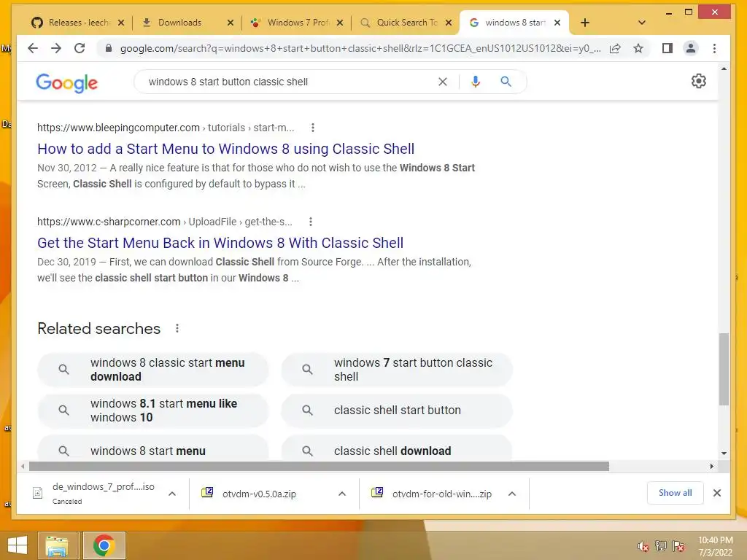Open network tray icon

[661, 546]
